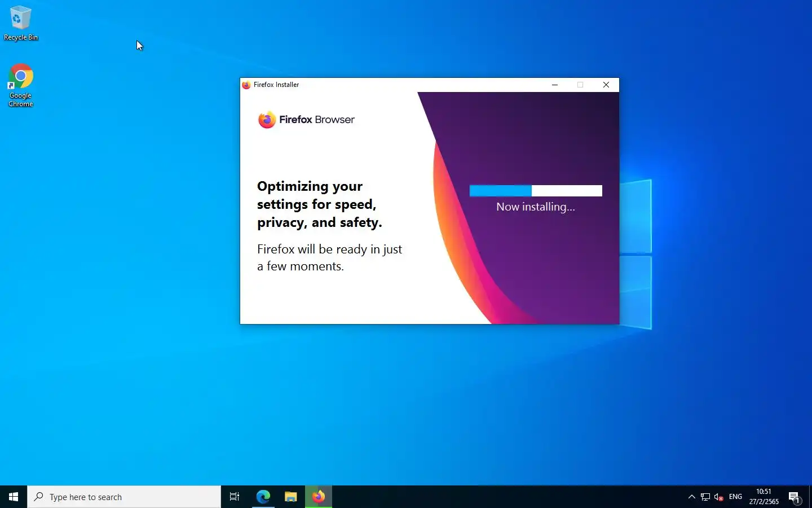The width and height of the screenshot is (812, 508).
Task: Click the taskbar search box
Action: click(124, 497)
